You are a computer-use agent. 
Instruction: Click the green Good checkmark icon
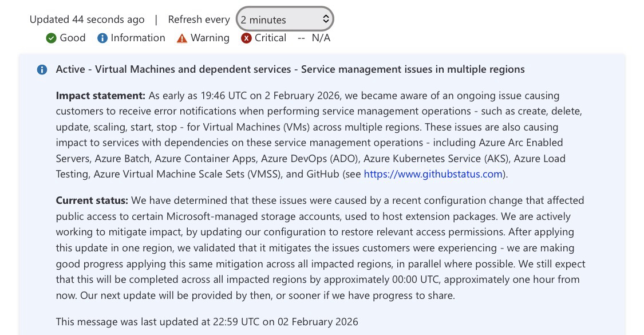tap(51, 38)
